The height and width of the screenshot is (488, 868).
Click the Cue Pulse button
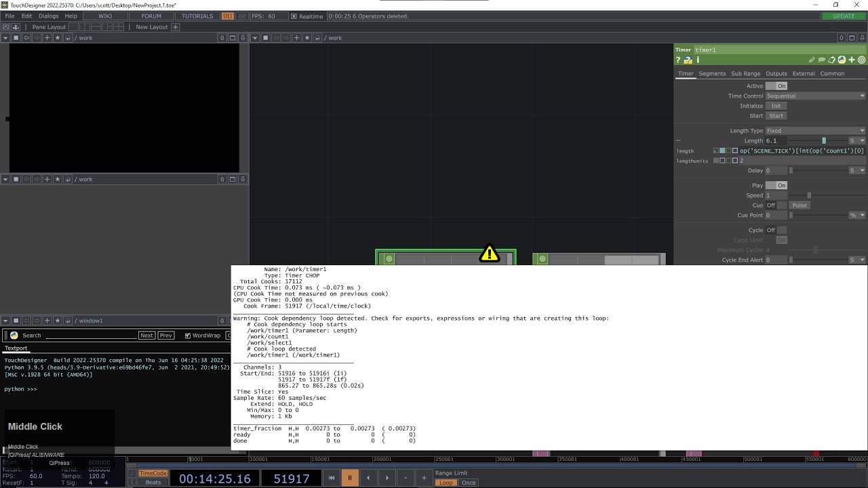point(800,205)
